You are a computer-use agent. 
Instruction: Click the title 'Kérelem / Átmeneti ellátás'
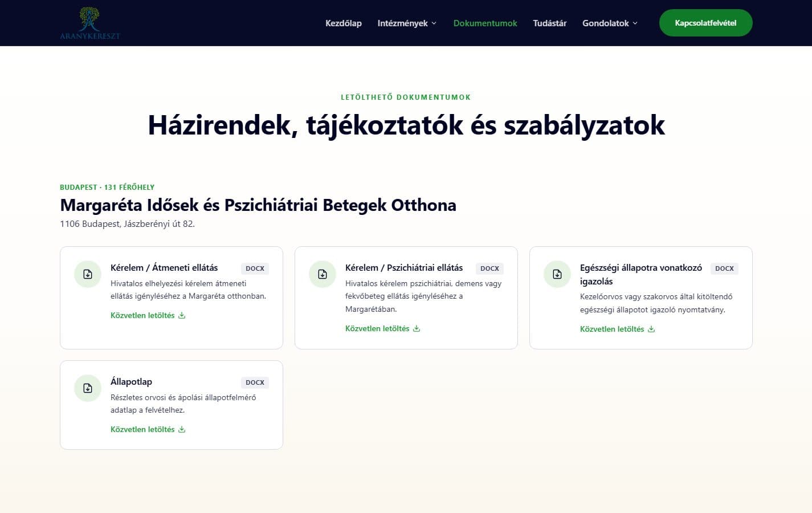tap(164, 267)
